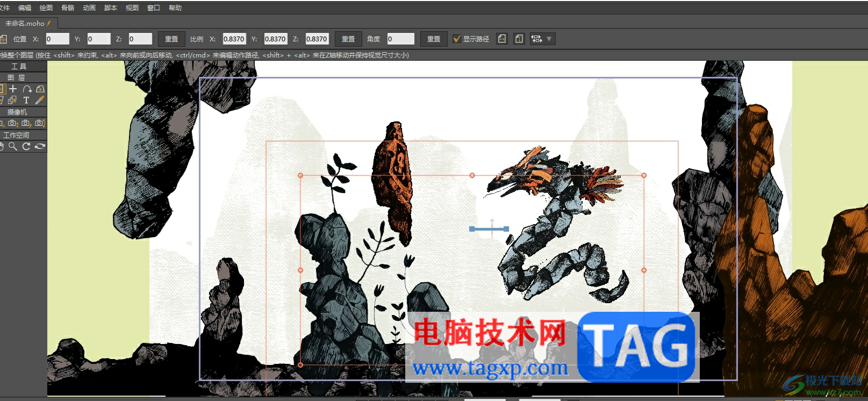Toggle the 显示路径 checkbox
The height and width of the screenshot is (401, 868).
tap(457, 39)
